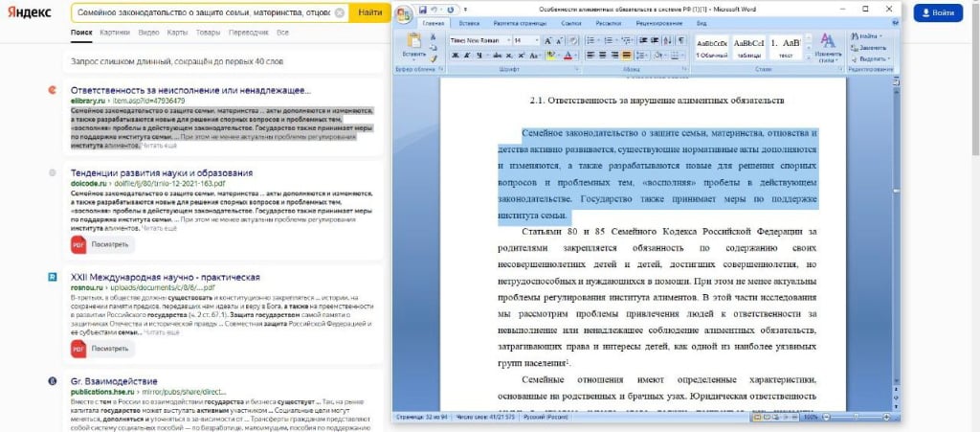
Task: Select print layout view in status bar
Action: click(x=758, y=417)
